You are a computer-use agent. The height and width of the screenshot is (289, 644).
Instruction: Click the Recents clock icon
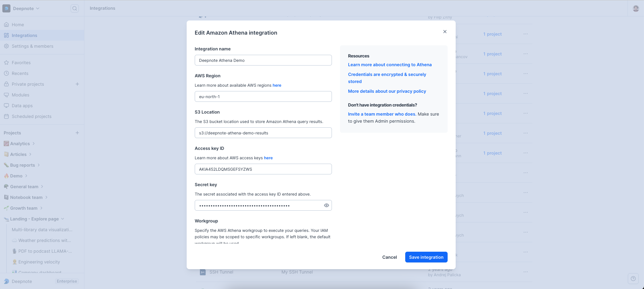pyautogui.click(x=6, y=73)
